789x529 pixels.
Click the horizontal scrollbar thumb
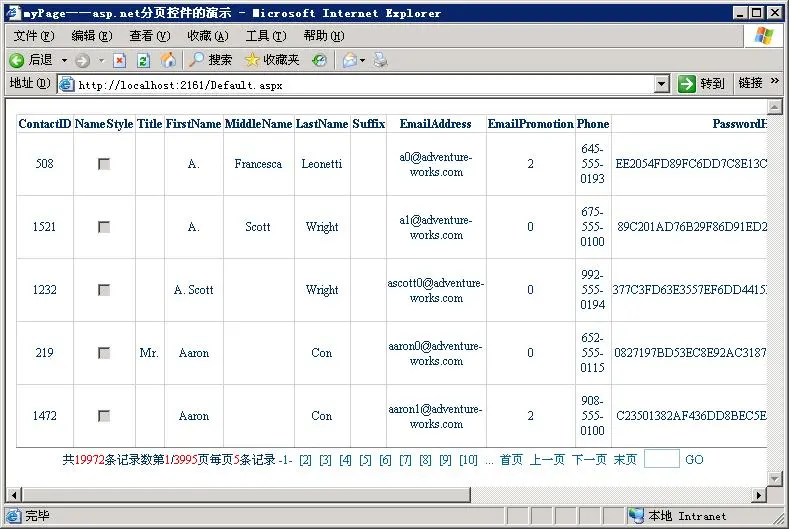click(247, 495)
